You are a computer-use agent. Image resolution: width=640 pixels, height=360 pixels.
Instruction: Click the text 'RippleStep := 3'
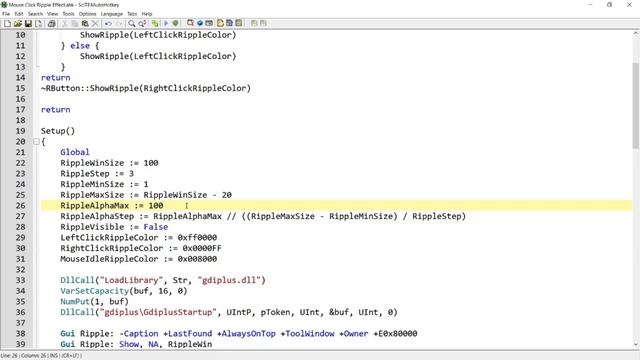pos(97,173)
